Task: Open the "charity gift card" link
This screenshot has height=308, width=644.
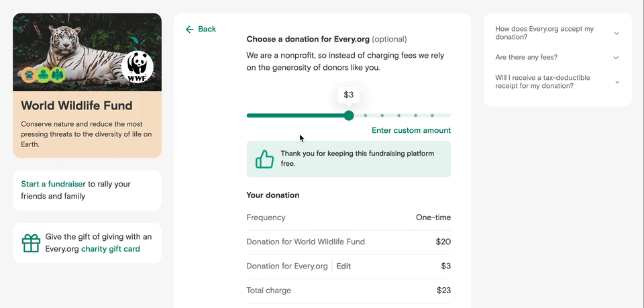Action: pyautogui.click(x=111, y=249)
